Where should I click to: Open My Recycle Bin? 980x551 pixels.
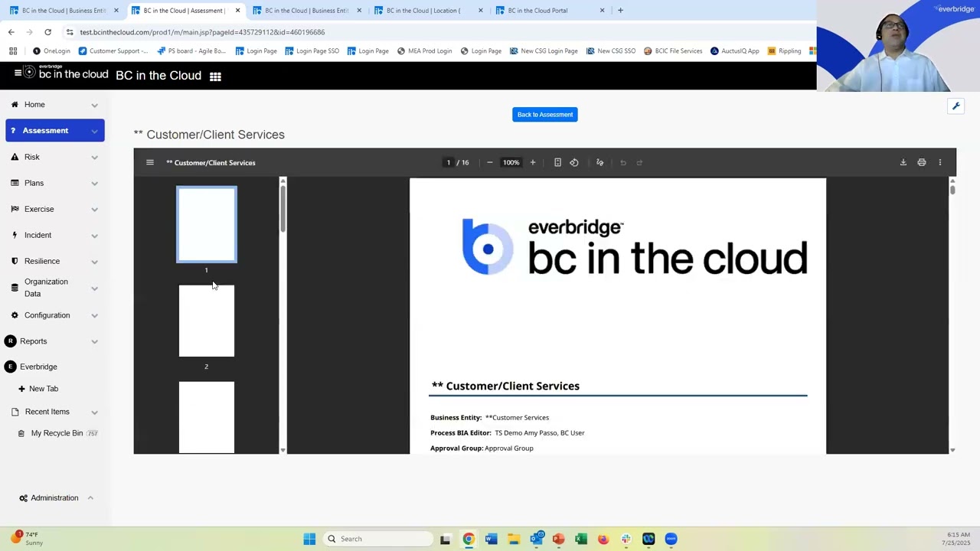(x=57, y=433)
